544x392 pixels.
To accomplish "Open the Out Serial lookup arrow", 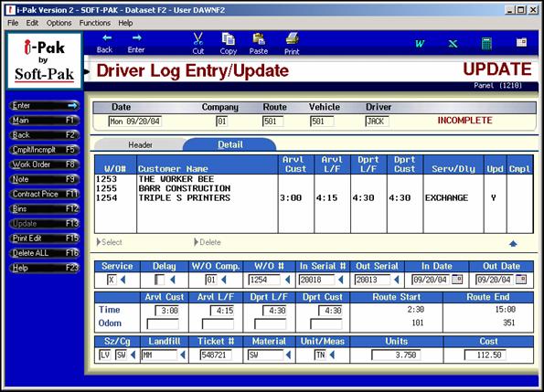I will click(397, 280).
